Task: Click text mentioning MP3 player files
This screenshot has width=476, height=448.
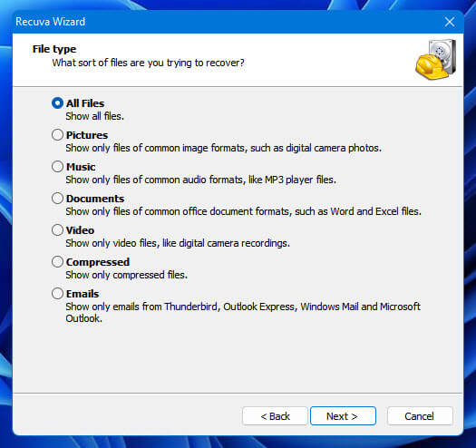Action: pos(201,180)
